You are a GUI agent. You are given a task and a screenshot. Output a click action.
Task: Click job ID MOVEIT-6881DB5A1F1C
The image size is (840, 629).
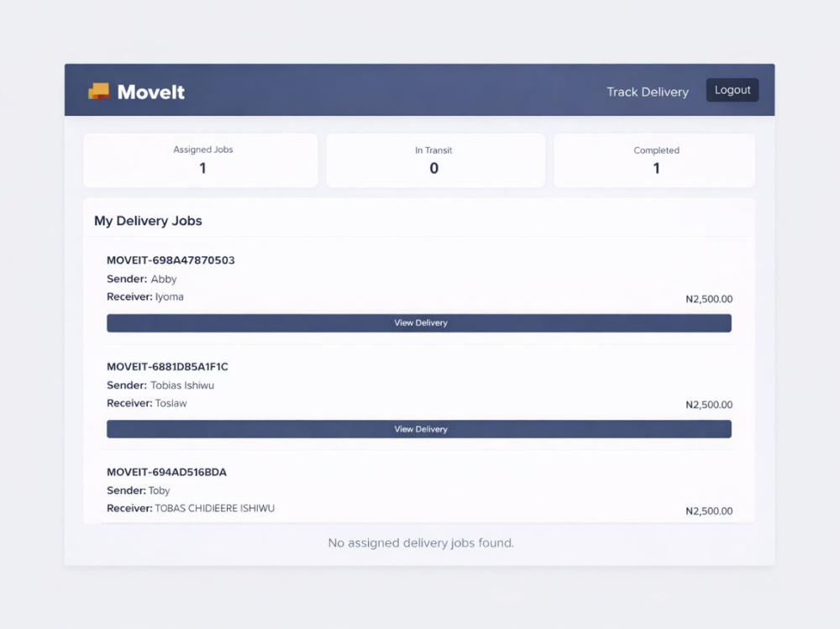[167, 366]
